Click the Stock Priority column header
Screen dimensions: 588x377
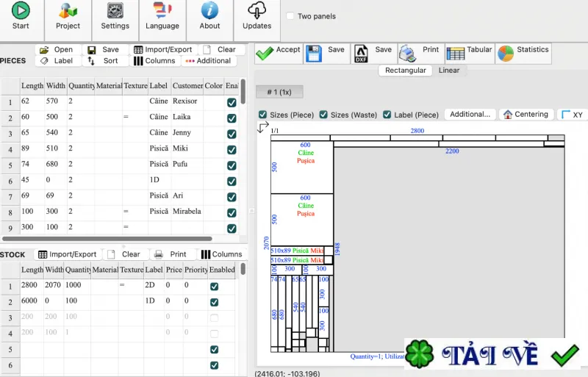click(196, 270)
